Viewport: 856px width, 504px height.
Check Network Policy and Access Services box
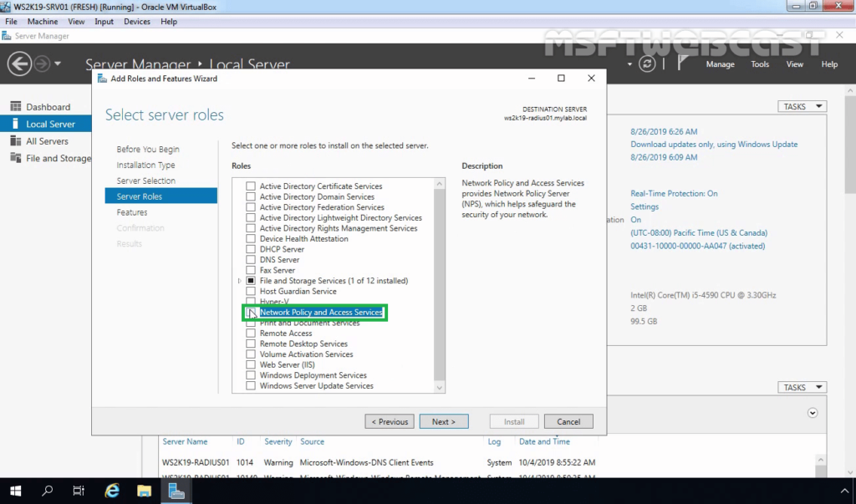(251, 313)
